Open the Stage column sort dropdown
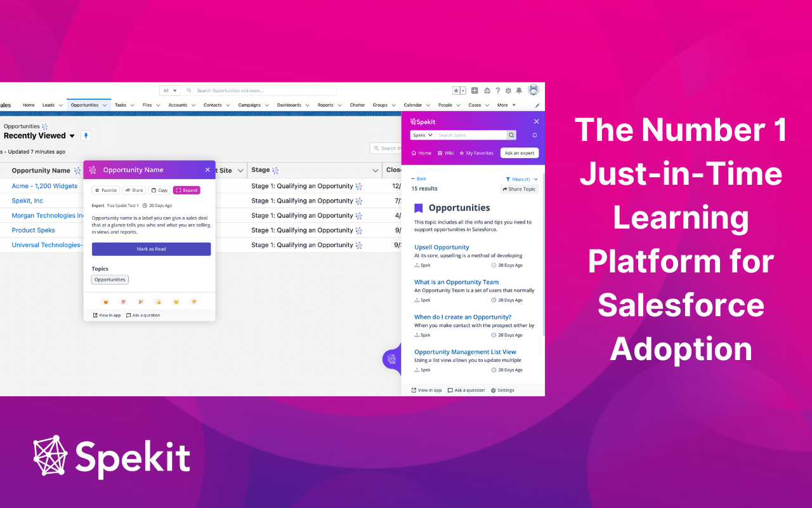The image size is (812, 508). [x=375, y=170]
